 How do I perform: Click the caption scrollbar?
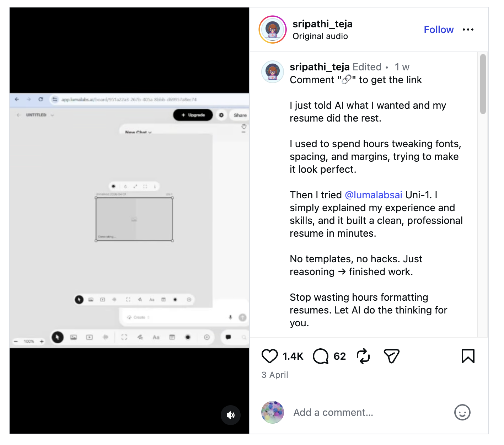pos(483,84)
